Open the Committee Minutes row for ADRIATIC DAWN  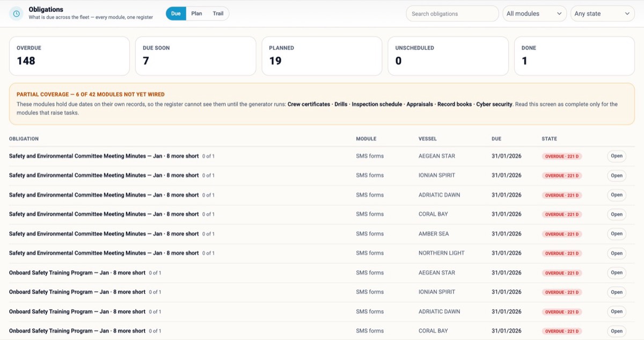(617, 195)
